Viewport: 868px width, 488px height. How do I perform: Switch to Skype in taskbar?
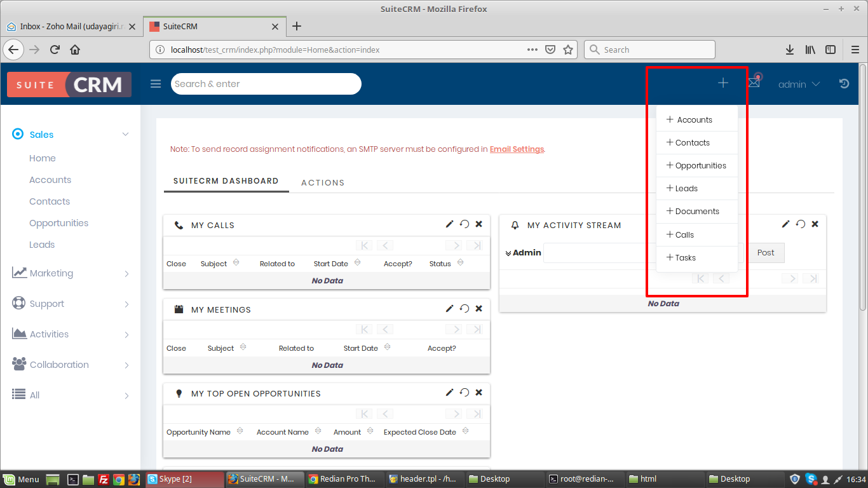[x=185, y=479]
